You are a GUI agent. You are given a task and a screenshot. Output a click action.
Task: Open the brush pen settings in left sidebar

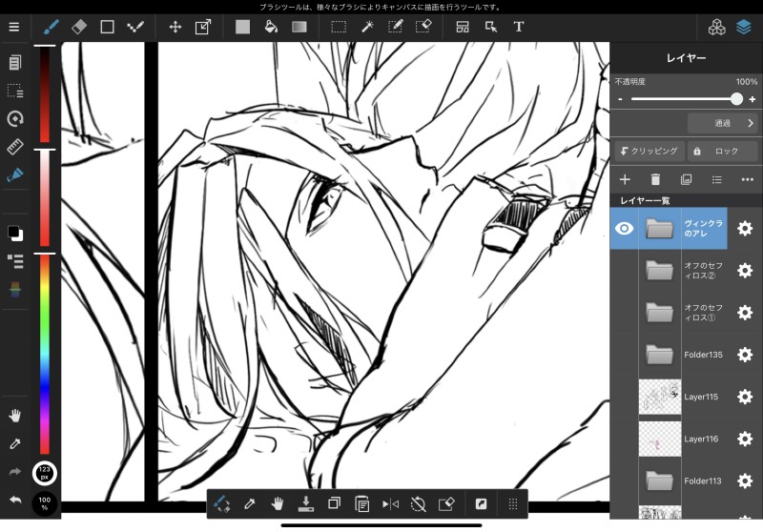coord(15,174)
